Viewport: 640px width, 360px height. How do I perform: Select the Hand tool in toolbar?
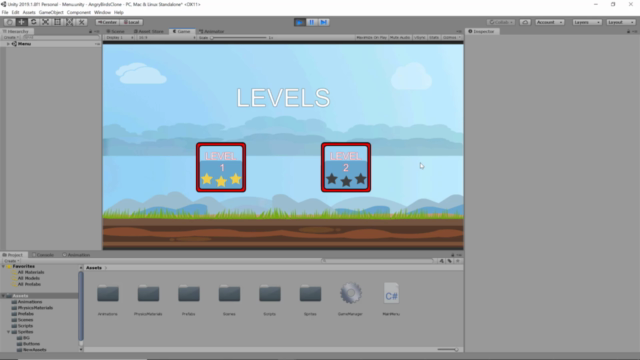coord(9,22)
